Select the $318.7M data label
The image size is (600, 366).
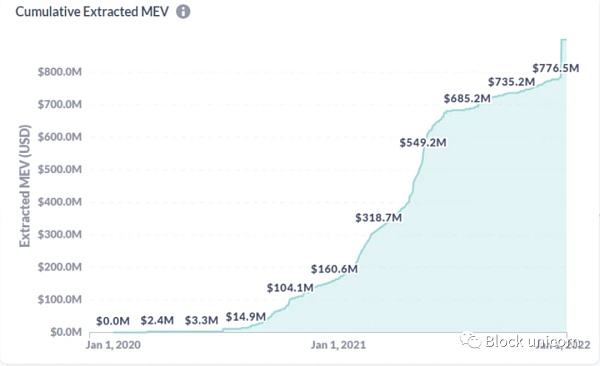tap(378, 217)
